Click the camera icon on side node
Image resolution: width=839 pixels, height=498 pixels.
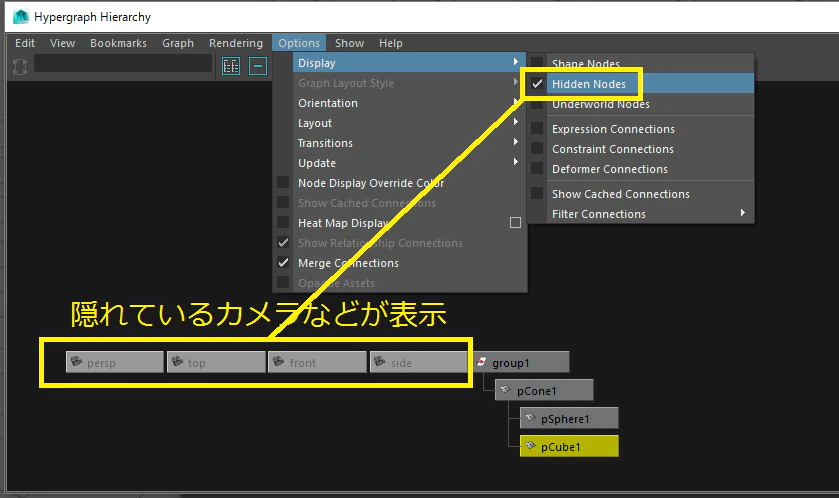click(380, 362)
